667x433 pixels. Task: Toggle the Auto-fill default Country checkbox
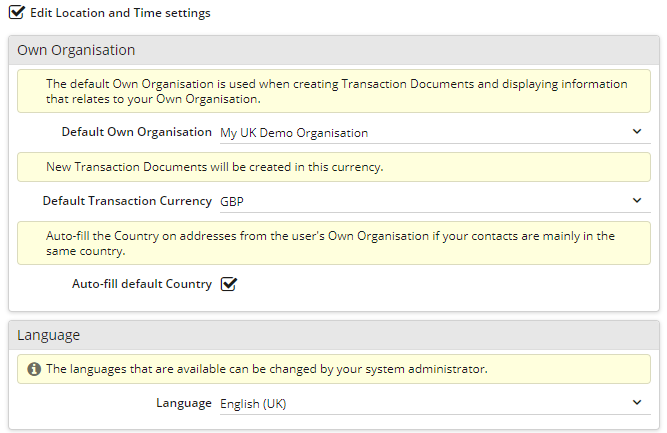pos(228,284)
